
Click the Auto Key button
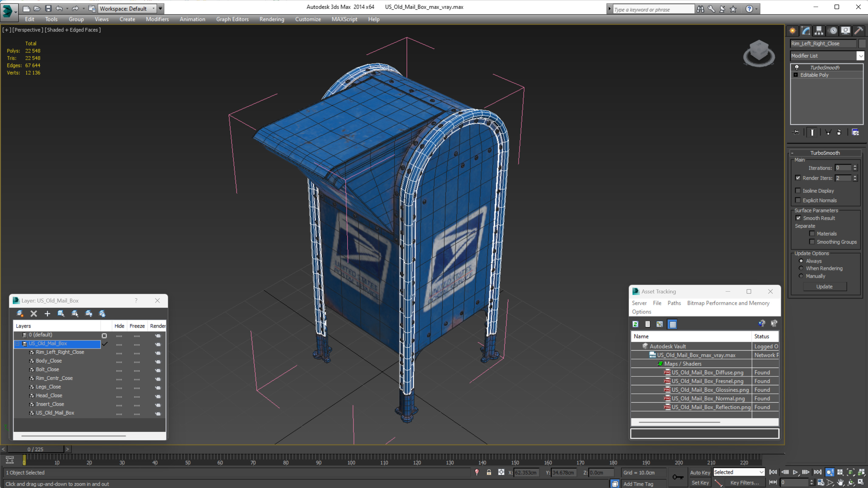700,472
